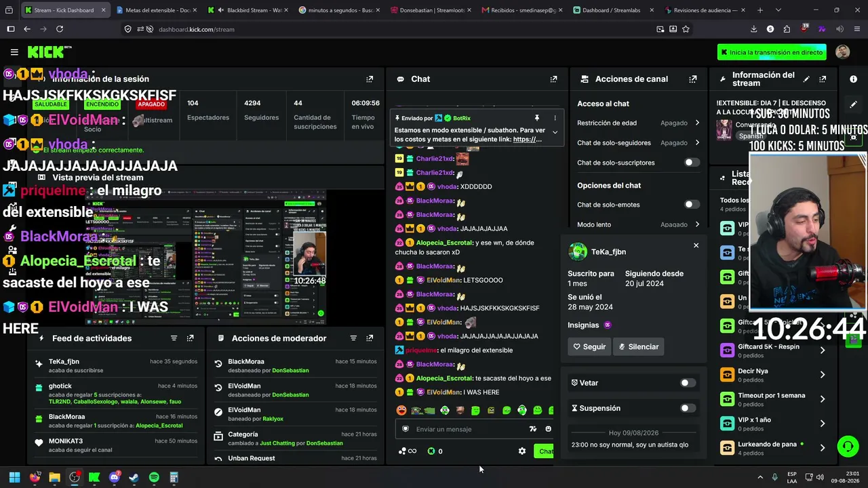The width and height of the screenshot is (868, 488).
Task: Open the Kick hamburger navigation menu
Action: click(14, 52)
